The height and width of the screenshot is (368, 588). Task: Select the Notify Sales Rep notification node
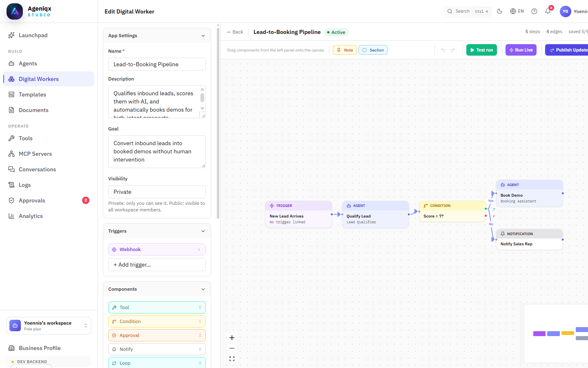coord(529,239)
